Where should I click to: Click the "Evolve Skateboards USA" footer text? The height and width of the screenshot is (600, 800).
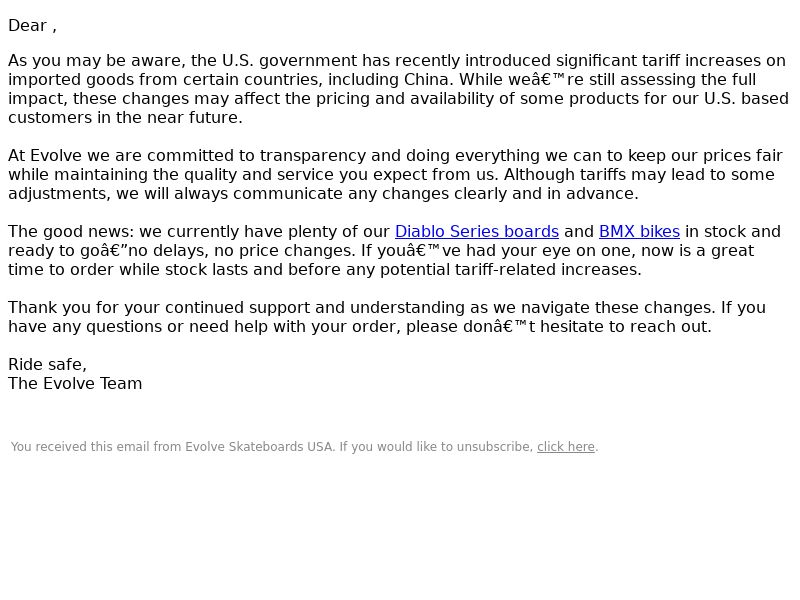tap(259, 447)
